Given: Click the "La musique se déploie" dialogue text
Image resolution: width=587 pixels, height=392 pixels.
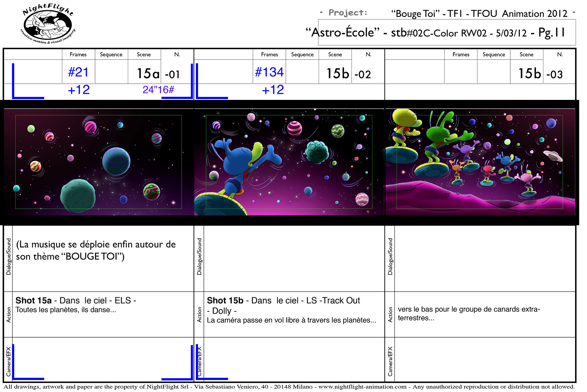Looking at the screenshot, I should pos(96,250).
